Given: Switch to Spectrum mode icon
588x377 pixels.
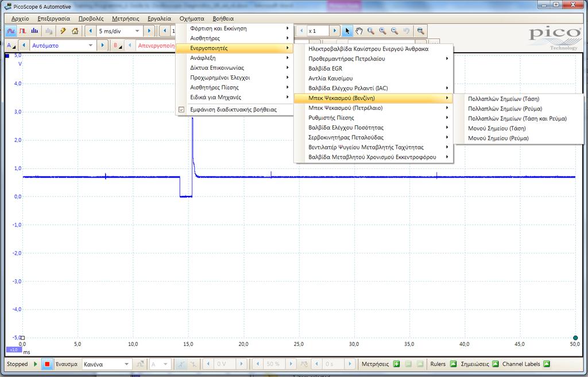Looking at the screenshot, I should [x=34, y=31].
